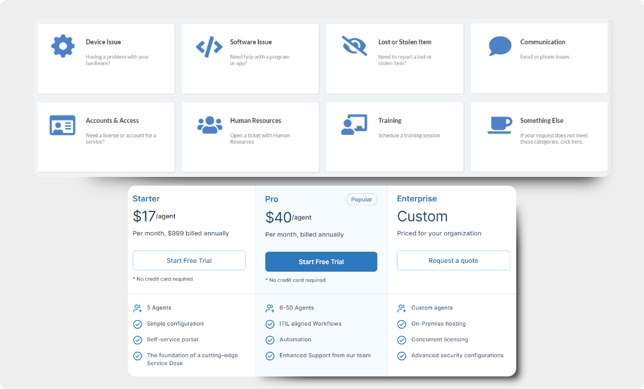Viewport: 644px width, 389px height.
Task: Click the 'Custom agents' feature text
Action: [x=432, y=308]
